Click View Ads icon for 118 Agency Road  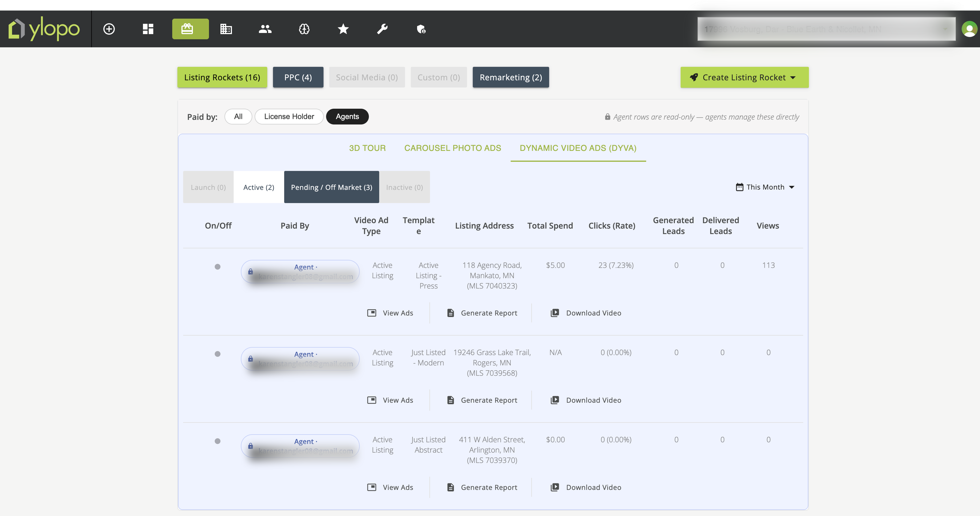(x=372, y=313)
